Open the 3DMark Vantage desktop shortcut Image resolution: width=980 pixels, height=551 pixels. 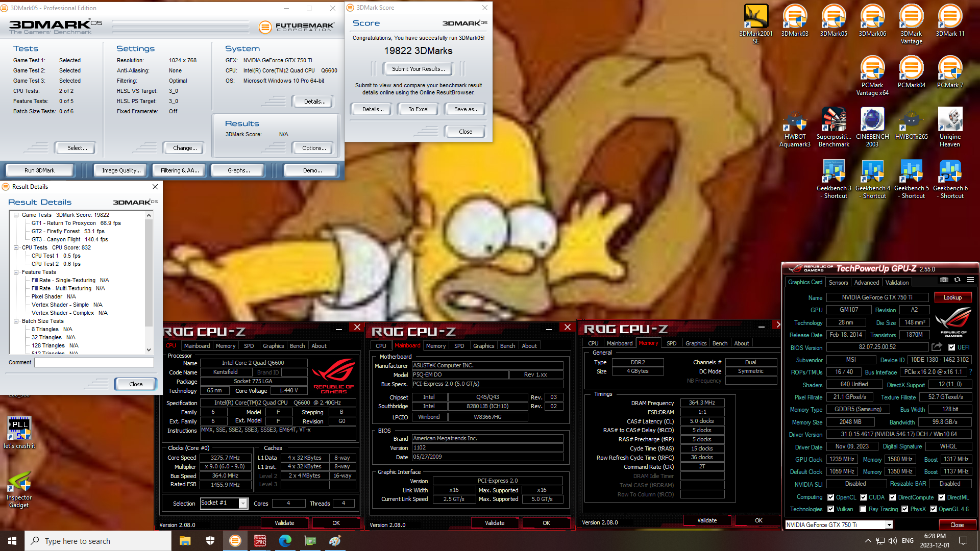911,24
